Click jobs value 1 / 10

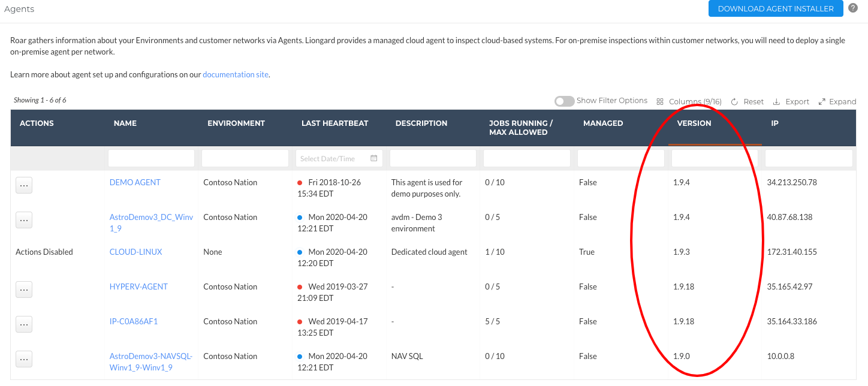point(495,252)
